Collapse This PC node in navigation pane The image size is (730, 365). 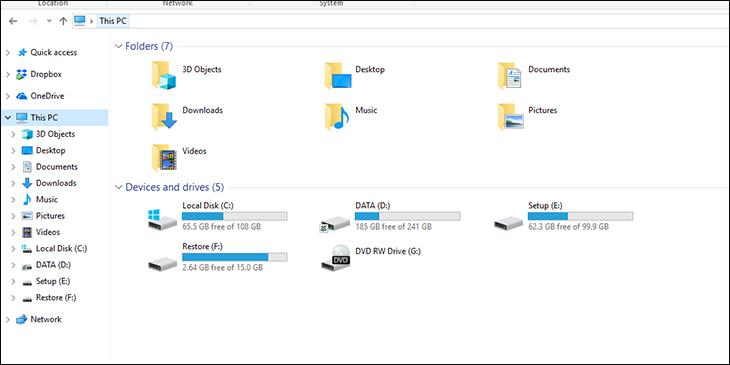[8, 118]
